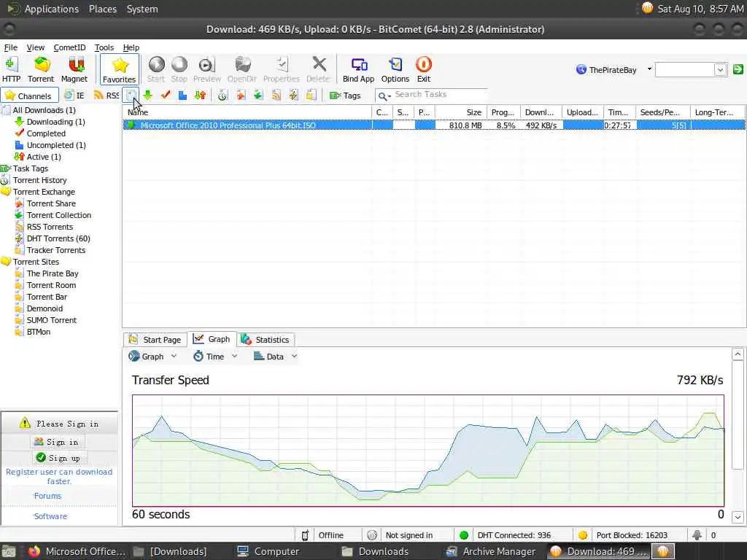Click the graph panel scroll up arrow
The width and height of the screenshot is (747, 560).
click(738, 354)
